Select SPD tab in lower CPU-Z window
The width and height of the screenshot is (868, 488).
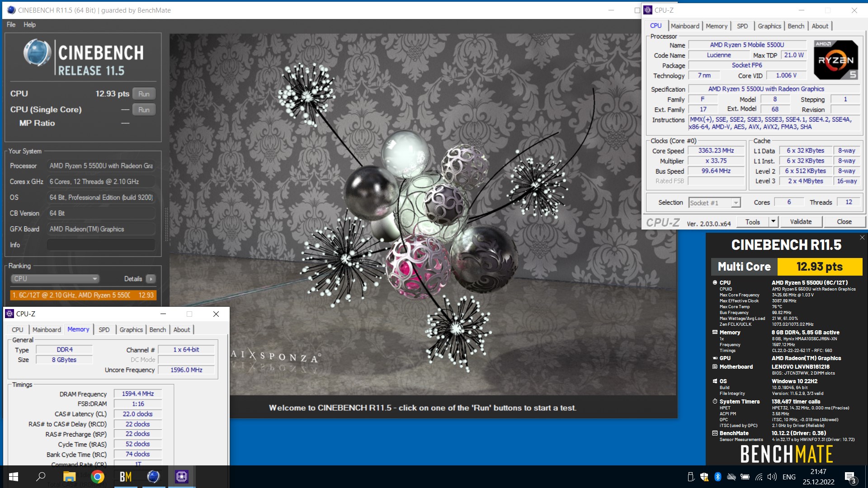[x=104, y=330]
